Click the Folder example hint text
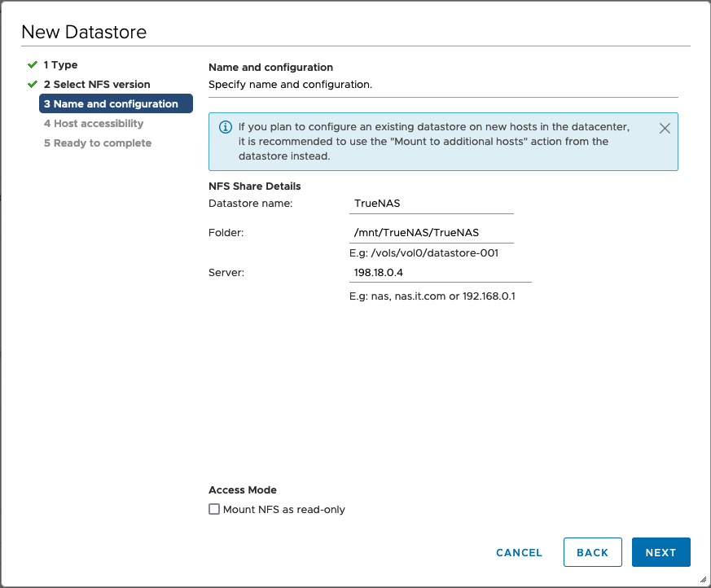The height and width of the screenshot is (588, 711). pos(424,253)
